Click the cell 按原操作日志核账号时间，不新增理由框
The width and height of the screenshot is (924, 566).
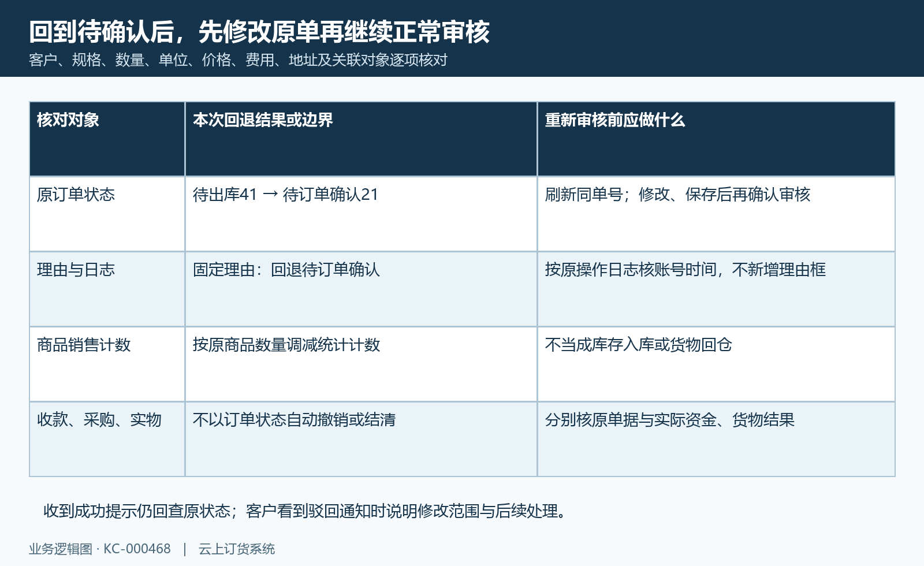(x=716, y=289)
